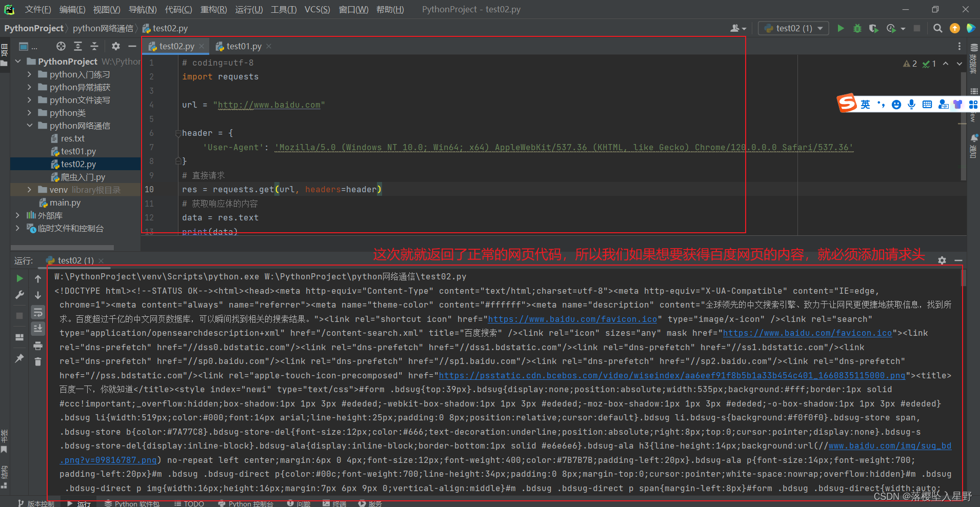This screenshot has width=980, height=507.
Task: Select 爬虫入门.py in the project tree
Action: tap(78, 177)
